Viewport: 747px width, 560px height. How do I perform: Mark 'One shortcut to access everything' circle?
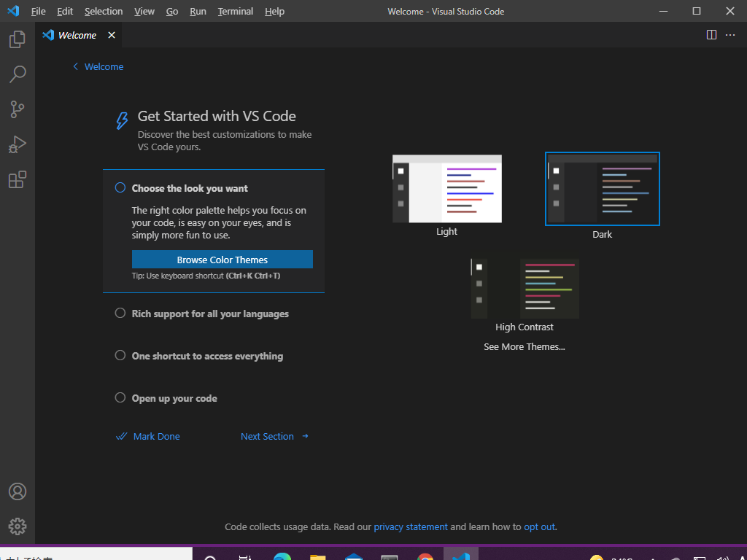click(x=120, y=356)
